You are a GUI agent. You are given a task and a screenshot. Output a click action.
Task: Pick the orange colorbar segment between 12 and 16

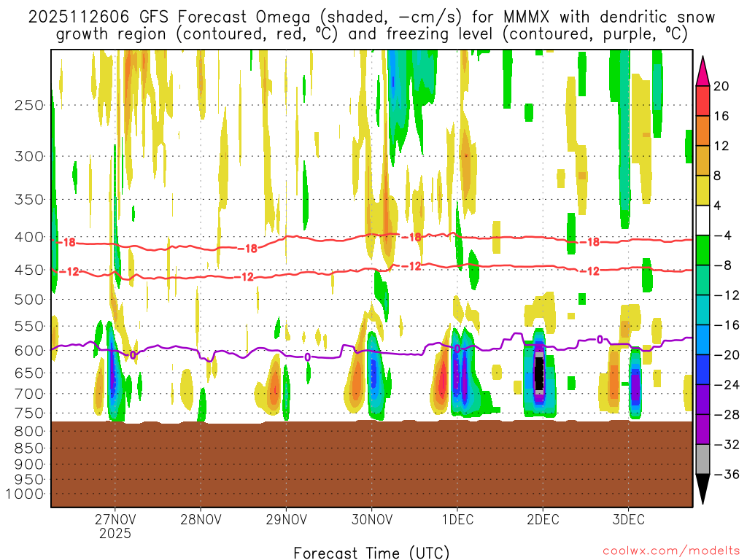pos(703,131)
